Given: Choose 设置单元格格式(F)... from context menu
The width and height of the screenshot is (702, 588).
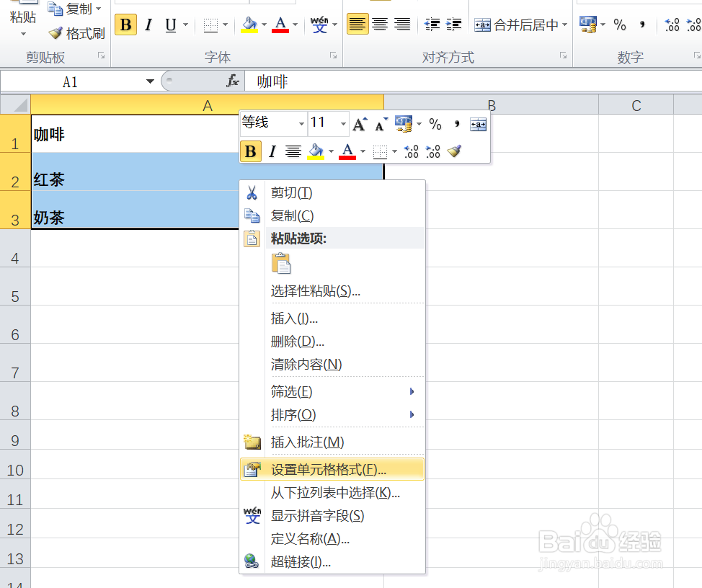Looking at the screenshot, I should click(x=332, y=469).
